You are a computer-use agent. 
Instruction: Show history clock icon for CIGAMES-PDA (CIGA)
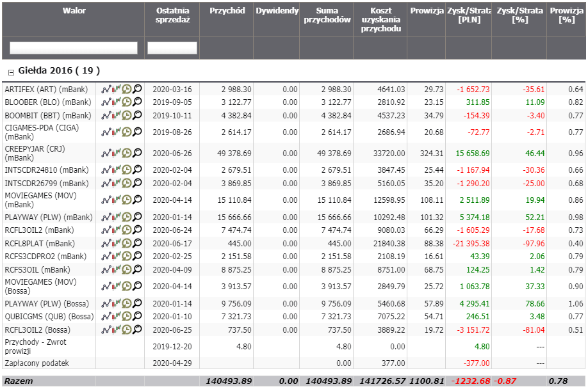[127, 132]
